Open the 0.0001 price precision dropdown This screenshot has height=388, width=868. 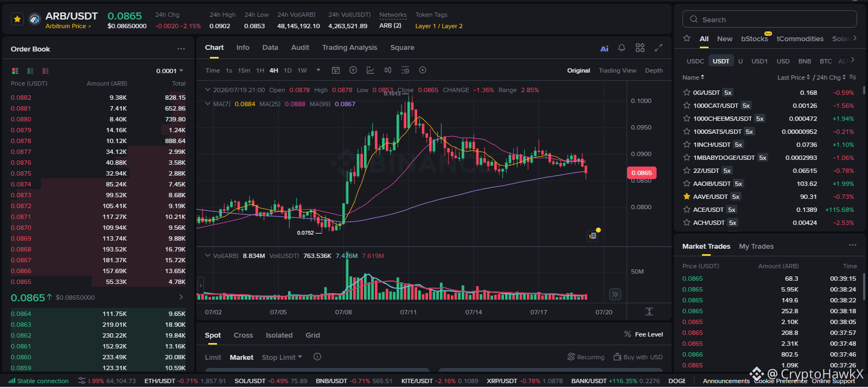[170, 71]
